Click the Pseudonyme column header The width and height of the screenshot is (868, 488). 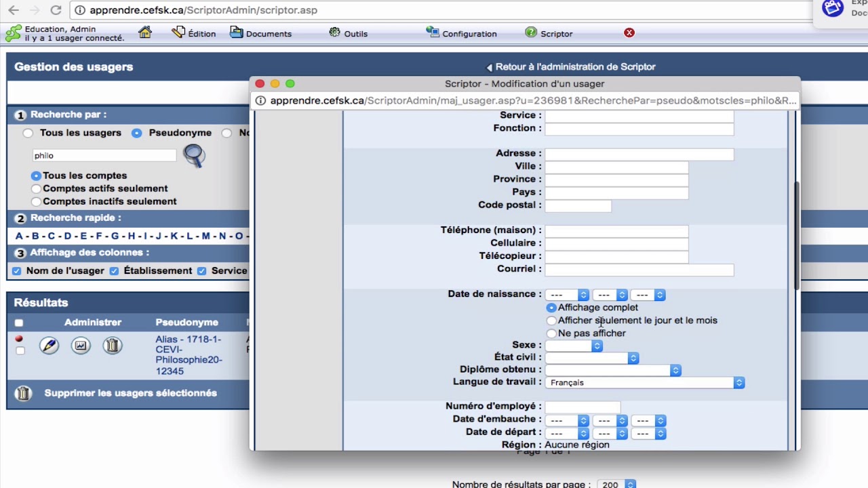[x=186, y=323]
